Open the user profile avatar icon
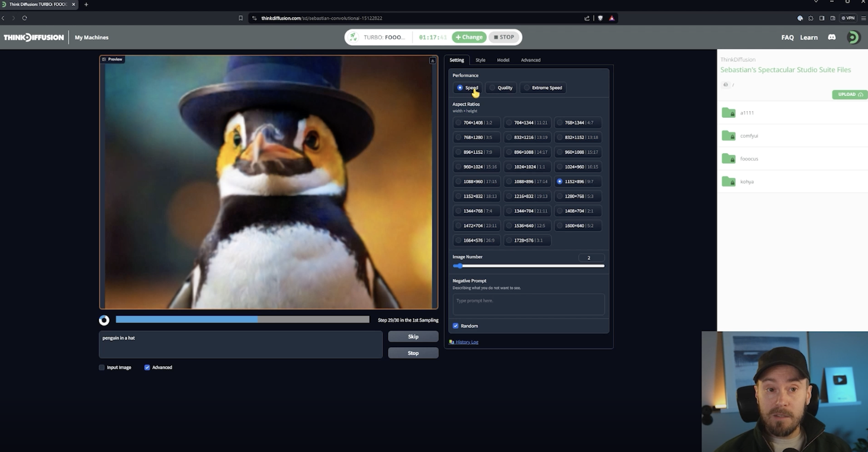The height and width of the screenshot is (452, 868). (x=853, y=37)
